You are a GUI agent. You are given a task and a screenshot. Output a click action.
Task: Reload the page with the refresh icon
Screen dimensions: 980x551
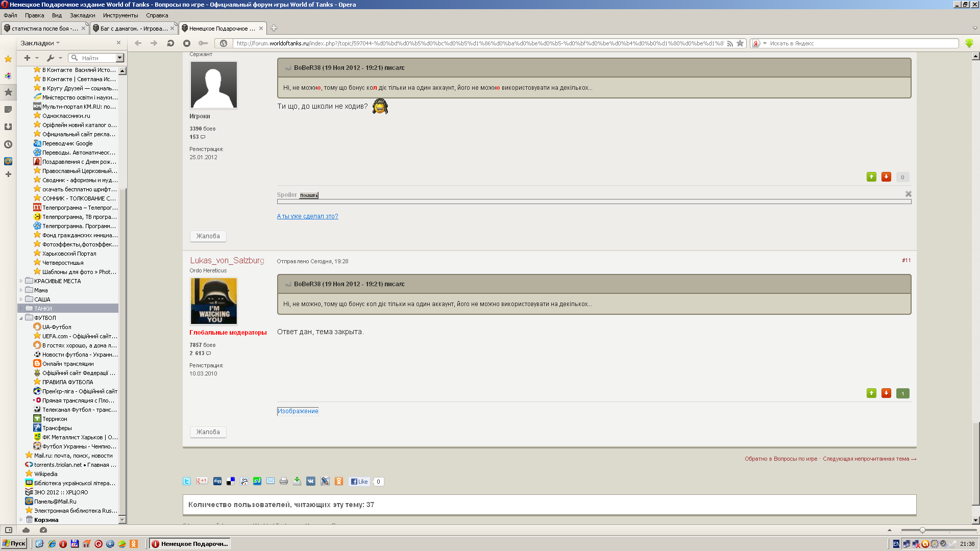170,43
